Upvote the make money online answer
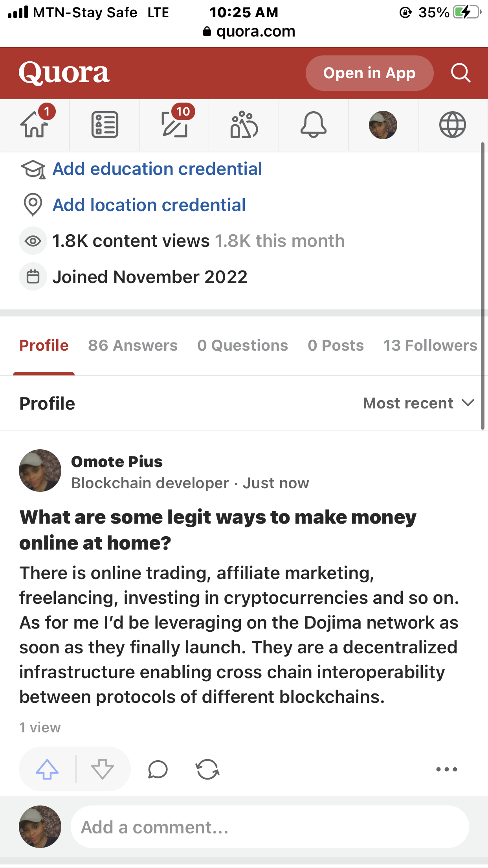488x868 pixels. coord(47,769)
